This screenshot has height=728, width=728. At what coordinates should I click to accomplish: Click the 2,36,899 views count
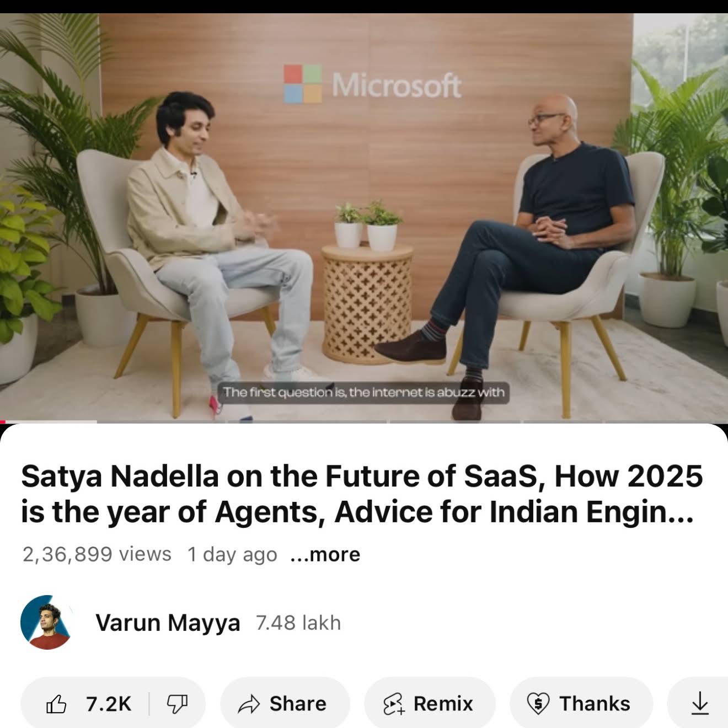click(x=97, y=554)
